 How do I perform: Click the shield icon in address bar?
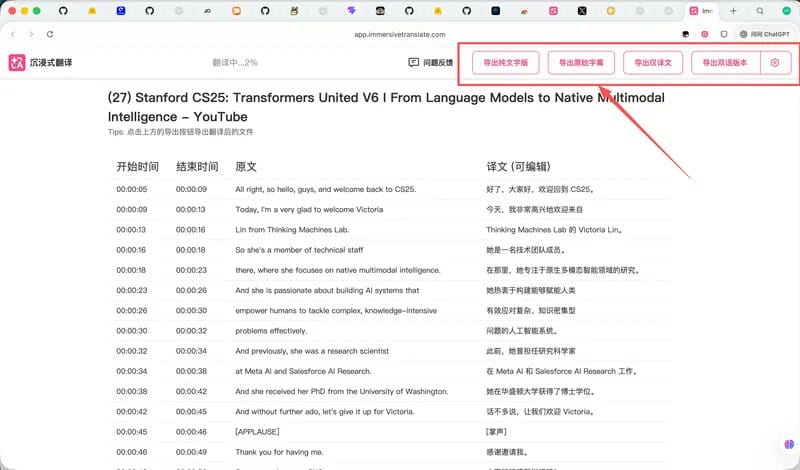coord(723,34)
